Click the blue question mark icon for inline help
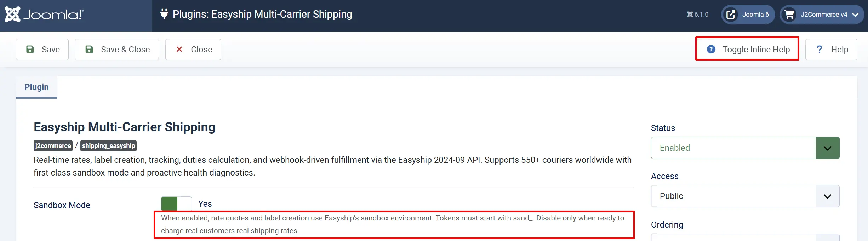 pyautogui.click(x=711, y=49)
